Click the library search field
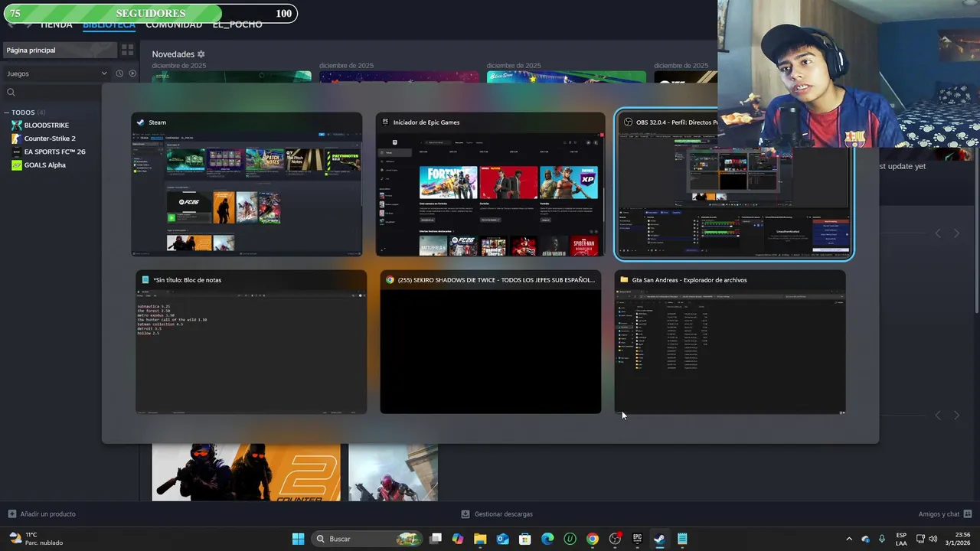The height and width of the screenshot is (551, 980). coord(54,93)
